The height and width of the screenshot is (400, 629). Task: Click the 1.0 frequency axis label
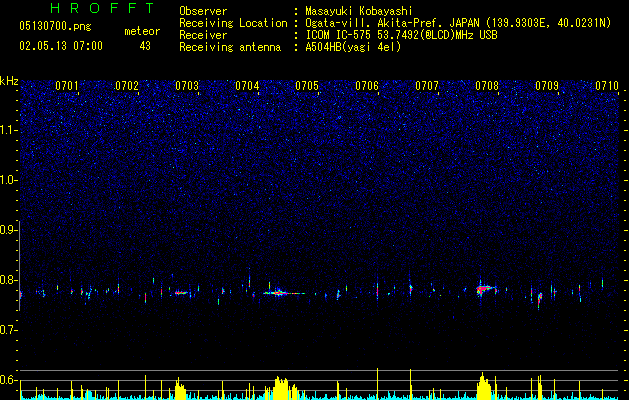click(8, 180)
